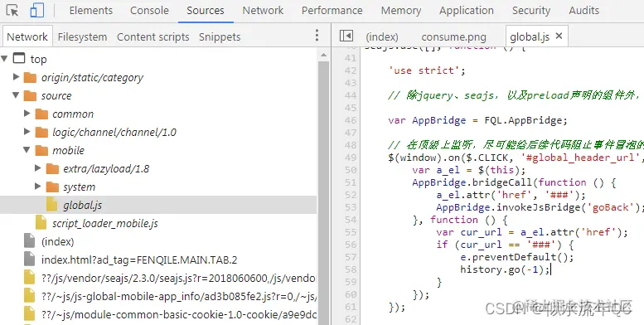
Task: Click the index.html?ad_tag document icon
Action: 30,260
